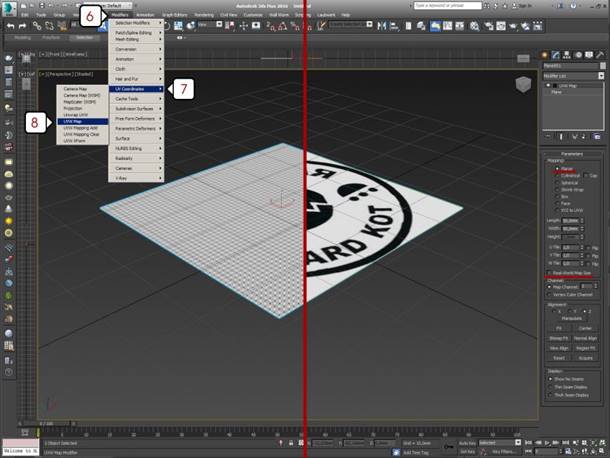Highlight the UV Coordinates menu entry
Image resolution: width=610 pixels, height=458 pixels.
tap(136, 89)
